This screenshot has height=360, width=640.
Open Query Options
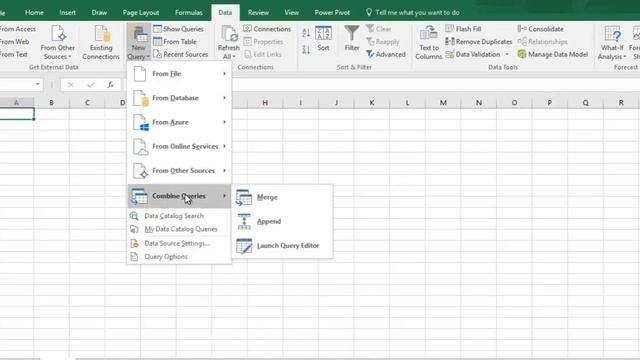click(x=179, y=257)
